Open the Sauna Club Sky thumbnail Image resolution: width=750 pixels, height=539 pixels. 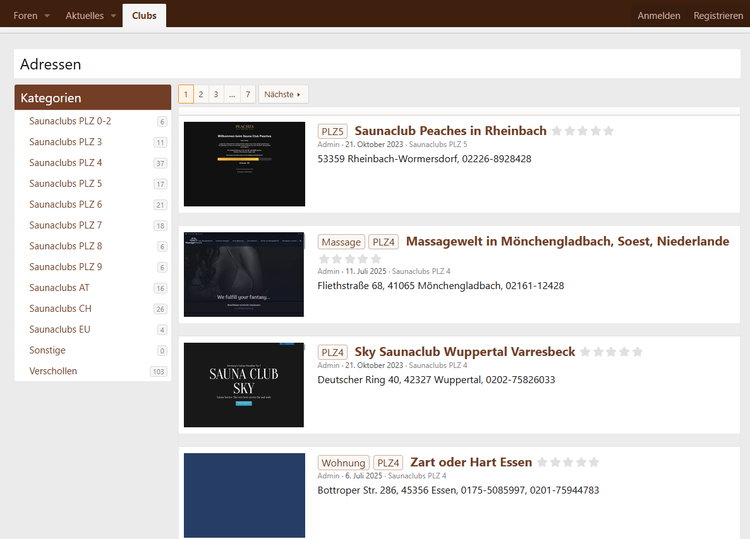point(244,385)
